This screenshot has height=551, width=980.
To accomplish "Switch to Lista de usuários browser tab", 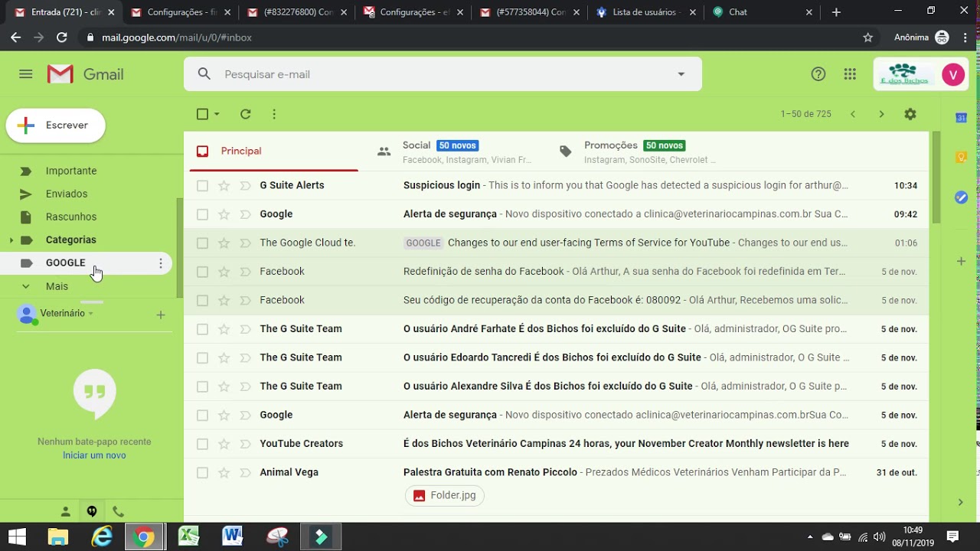I will (645, 12).
